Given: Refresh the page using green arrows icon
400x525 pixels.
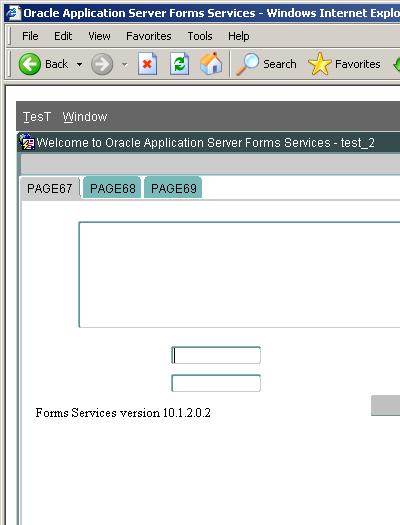Looking at the screenshot, I should click(179, 64).
